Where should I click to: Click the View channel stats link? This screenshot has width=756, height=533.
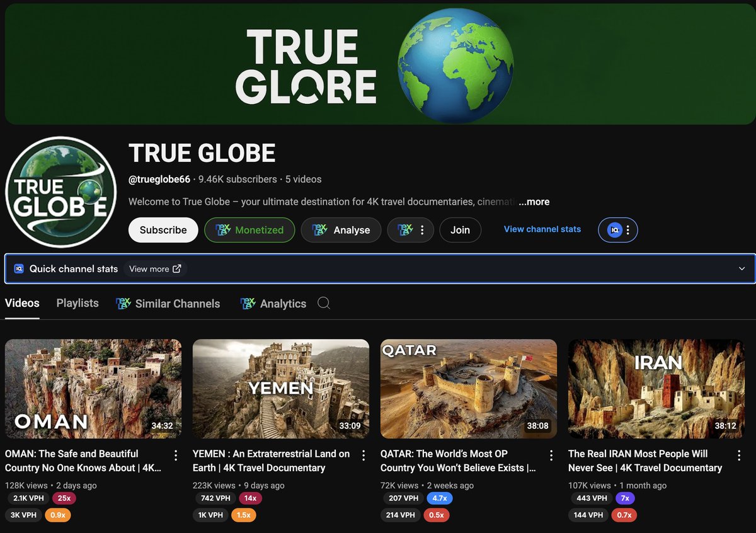coord(542,229)
